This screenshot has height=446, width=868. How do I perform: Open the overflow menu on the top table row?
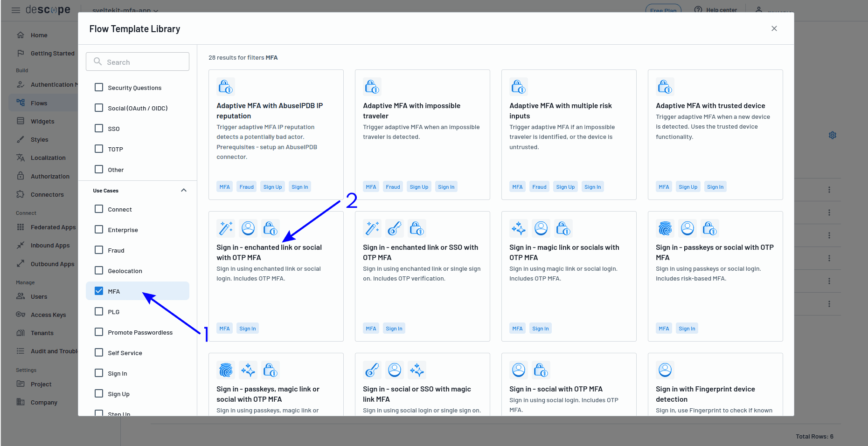pos(829,190)
